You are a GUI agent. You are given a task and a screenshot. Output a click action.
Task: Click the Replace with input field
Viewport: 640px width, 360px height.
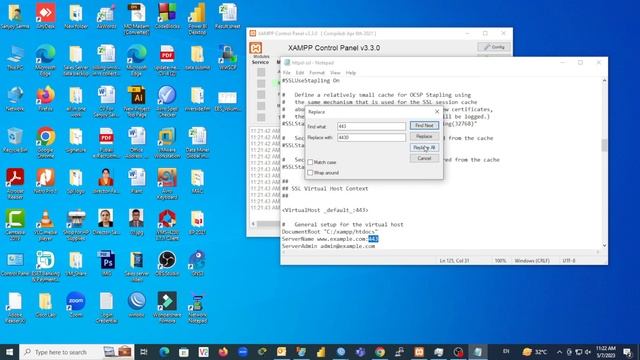[x=371, y=137]
